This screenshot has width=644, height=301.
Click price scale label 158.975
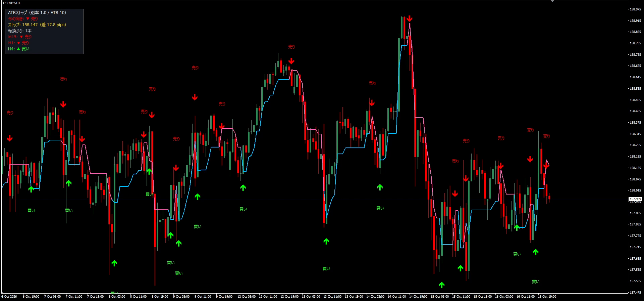click(635, 9)
